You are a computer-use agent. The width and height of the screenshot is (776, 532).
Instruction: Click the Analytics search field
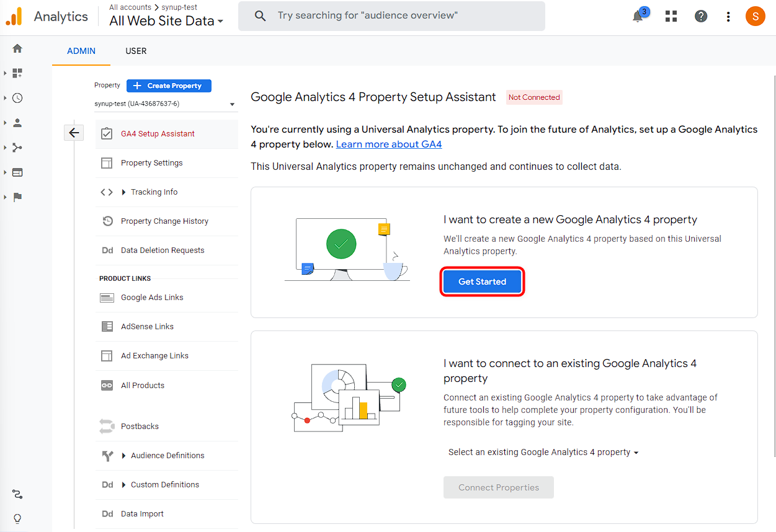coord(391,16)
